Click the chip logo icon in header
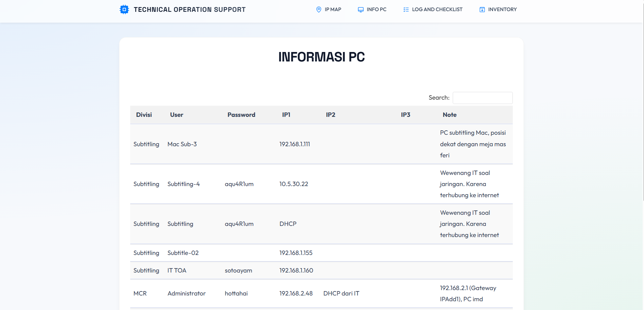The width and height of the screenshot is (644, 310). 124,9
